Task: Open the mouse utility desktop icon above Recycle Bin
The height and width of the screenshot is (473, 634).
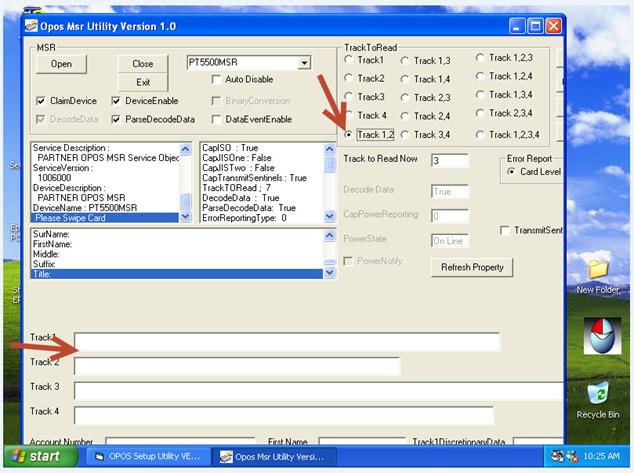Action: 602,336
